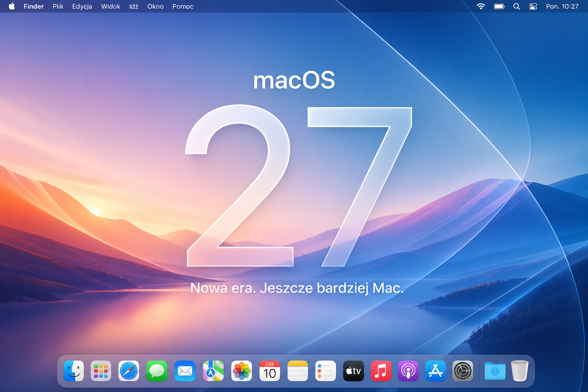The image size is (588, 392).
Task: Open the Messages app in the Dock
Action: 157,371
